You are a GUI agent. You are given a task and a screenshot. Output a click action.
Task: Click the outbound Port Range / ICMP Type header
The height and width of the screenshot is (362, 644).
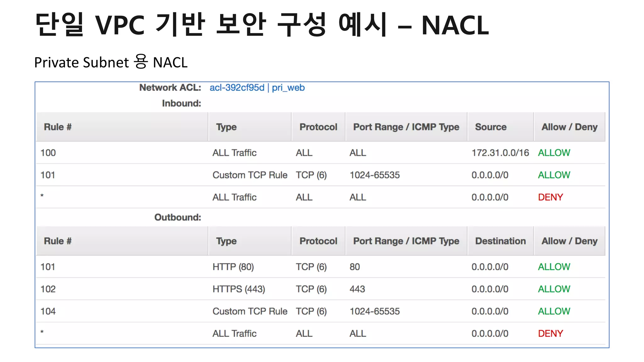coord(406,241)
